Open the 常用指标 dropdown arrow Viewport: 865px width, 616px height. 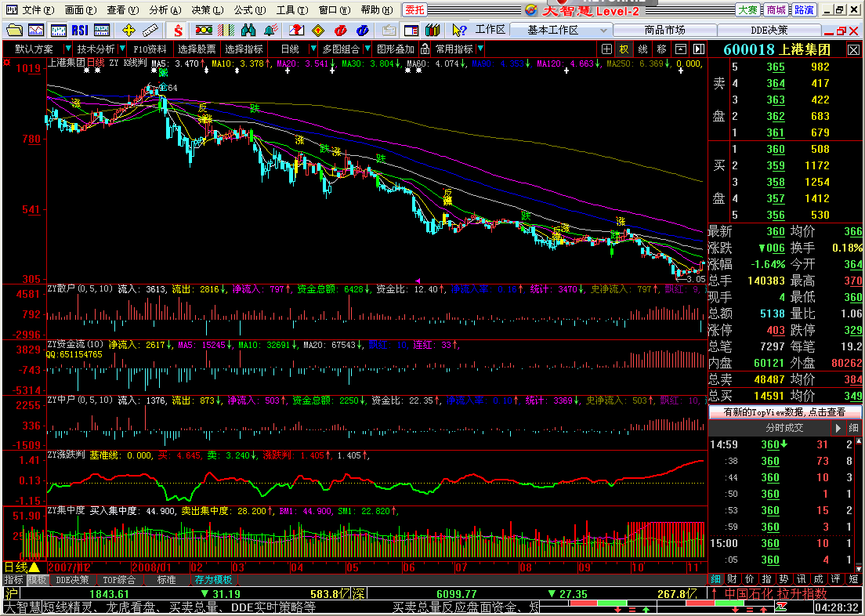coord(480,49)
